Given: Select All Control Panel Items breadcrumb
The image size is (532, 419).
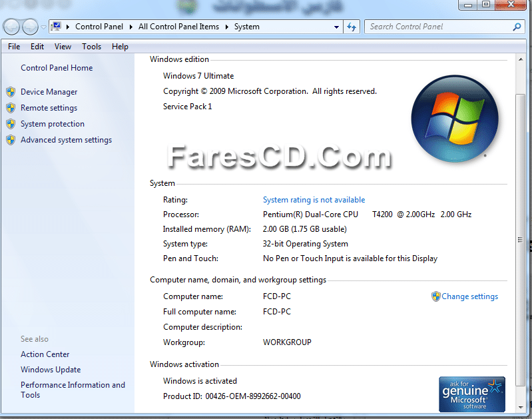Looking at the screenshot, I should pos(178,27).
